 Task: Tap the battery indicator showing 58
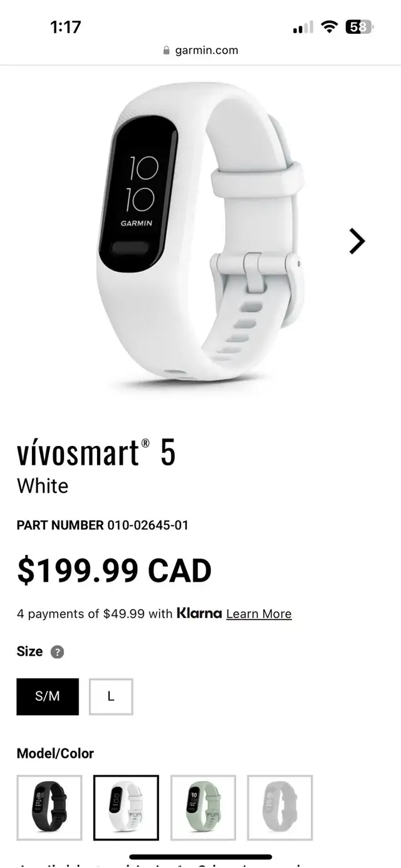(359, 27)
